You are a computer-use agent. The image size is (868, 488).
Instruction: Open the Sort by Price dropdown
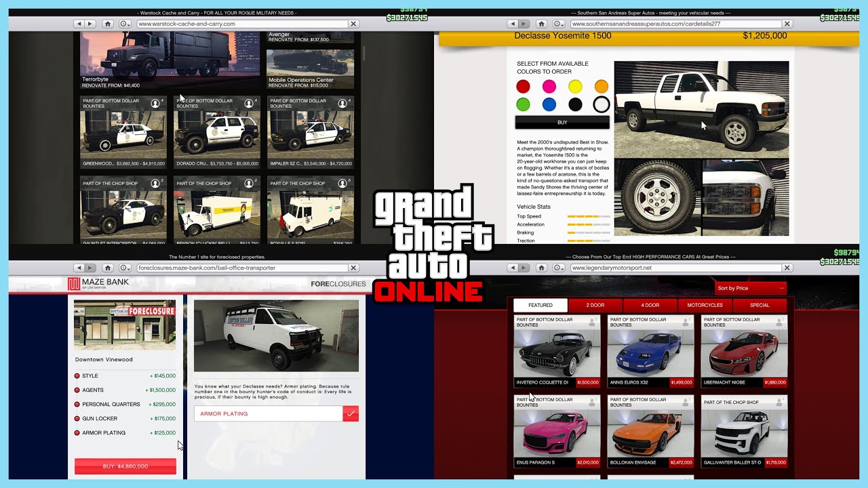[x=751, y=288]
